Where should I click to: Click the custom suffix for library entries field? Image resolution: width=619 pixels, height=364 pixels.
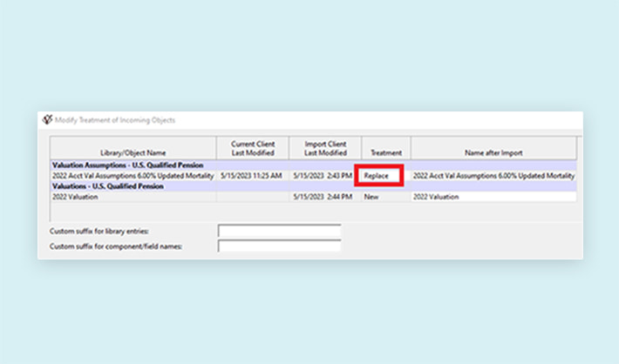279,231
